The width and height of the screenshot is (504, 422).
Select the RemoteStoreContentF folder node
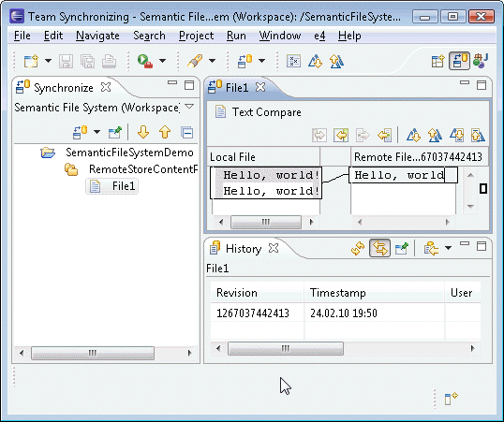(143, 169)
